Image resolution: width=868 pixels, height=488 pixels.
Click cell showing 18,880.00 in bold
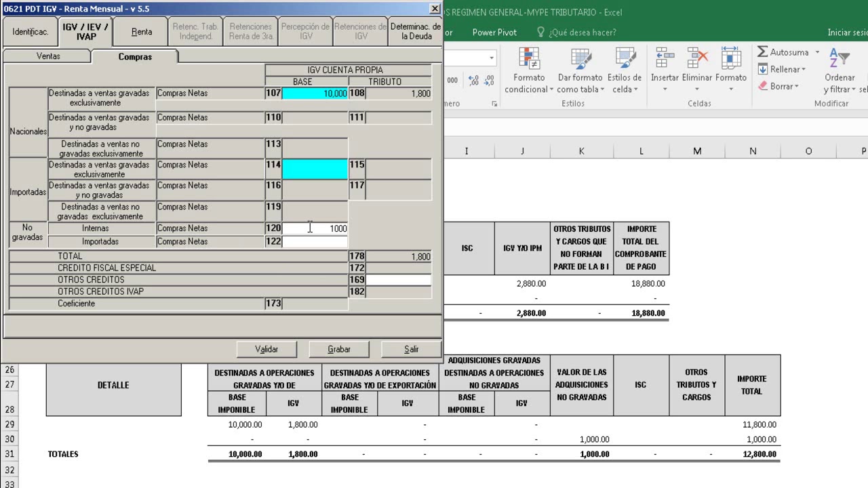(x=642, y=313)
